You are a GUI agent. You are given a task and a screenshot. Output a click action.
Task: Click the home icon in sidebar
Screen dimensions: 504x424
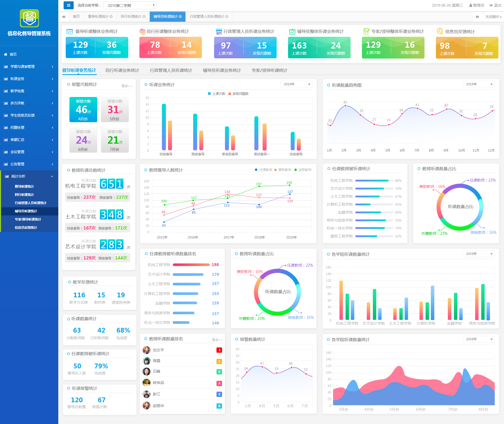6,54
